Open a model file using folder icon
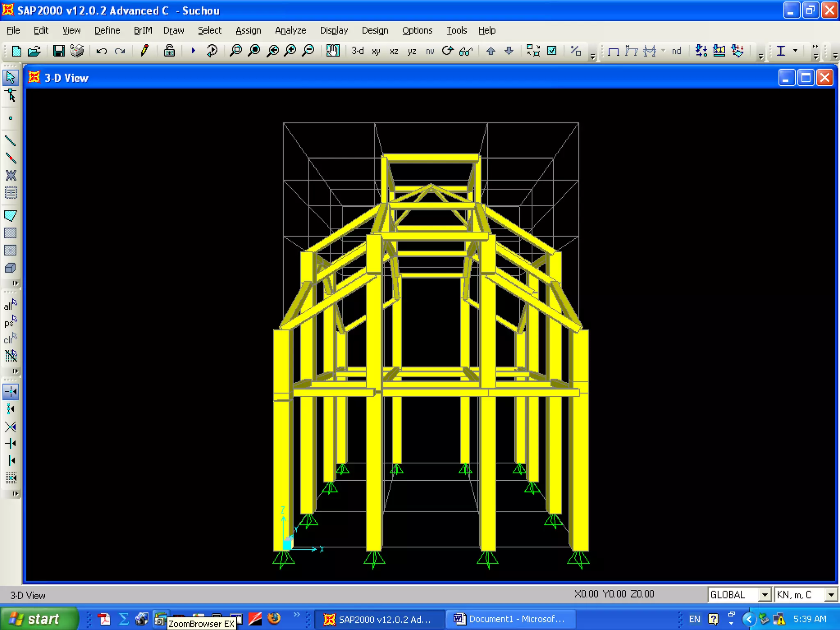Viewport: 840px width, 630px height. pyautogui.click(x=34, y=51)
